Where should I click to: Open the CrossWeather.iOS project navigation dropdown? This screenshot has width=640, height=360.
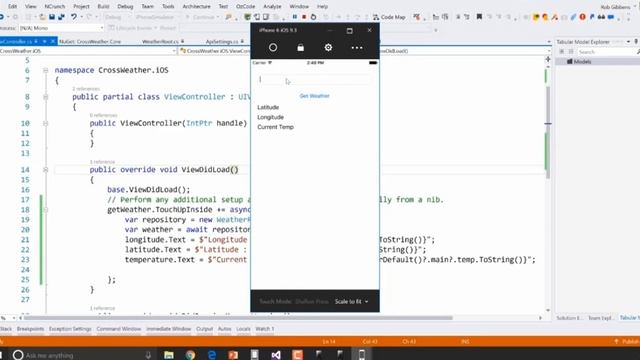[174, 51]
